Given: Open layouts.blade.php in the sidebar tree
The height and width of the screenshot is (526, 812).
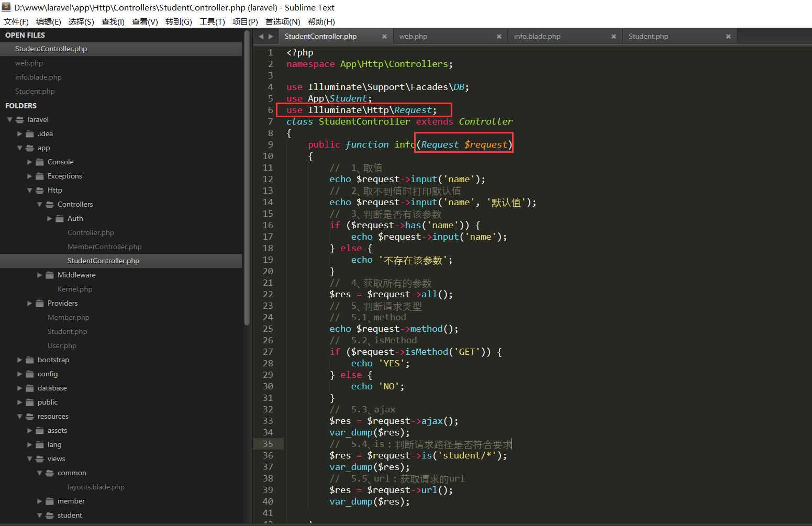Looking at the screenshot, I should coord(96,487).
